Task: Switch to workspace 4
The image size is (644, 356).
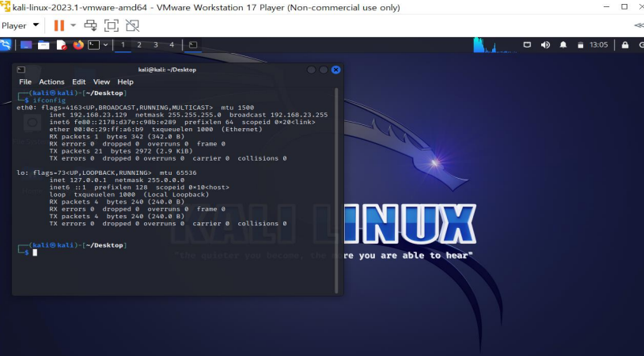Action: point(172,45)
